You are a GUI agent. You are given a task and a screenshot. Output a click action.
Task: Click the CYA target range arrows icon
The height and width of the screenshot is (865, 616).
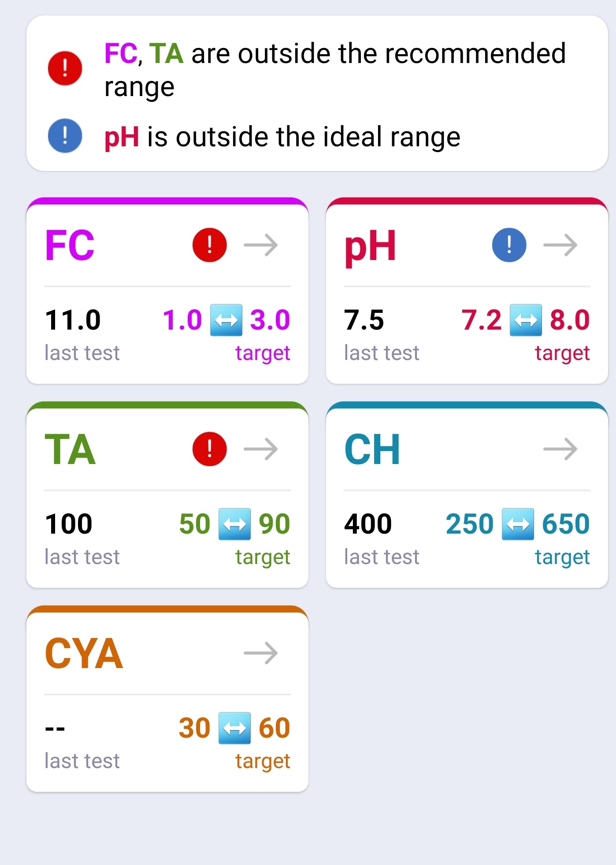(x=235, y=728)
